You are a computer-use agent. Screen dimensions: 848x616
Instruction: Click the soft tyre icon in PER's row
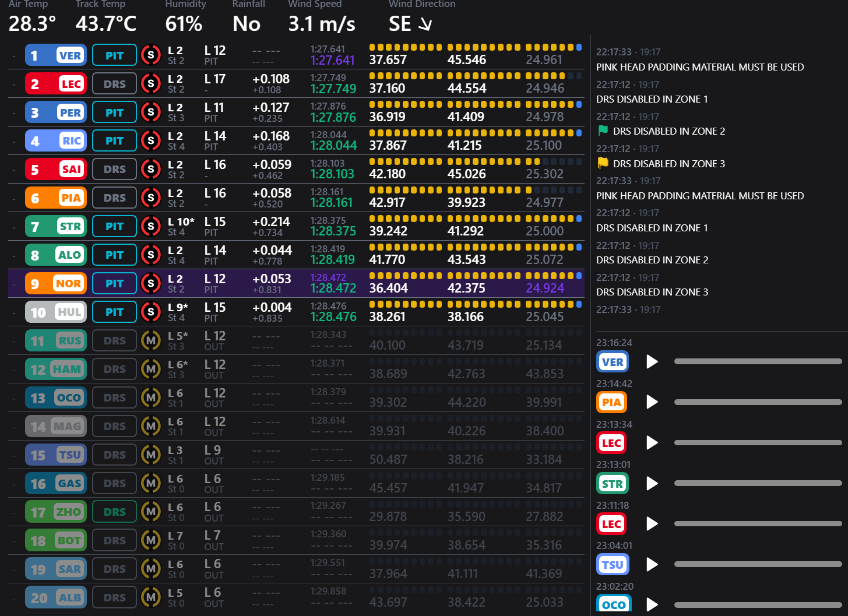tap(151, 112)
